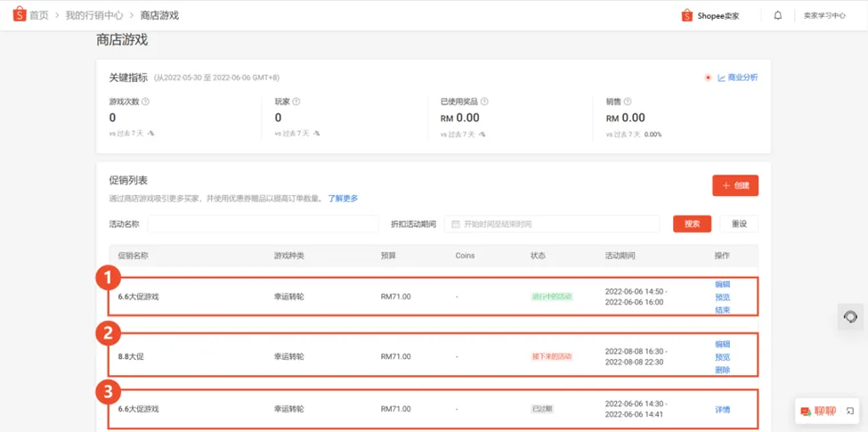Click 详情 for the expired 6.6大促游戏

[722, 410]
